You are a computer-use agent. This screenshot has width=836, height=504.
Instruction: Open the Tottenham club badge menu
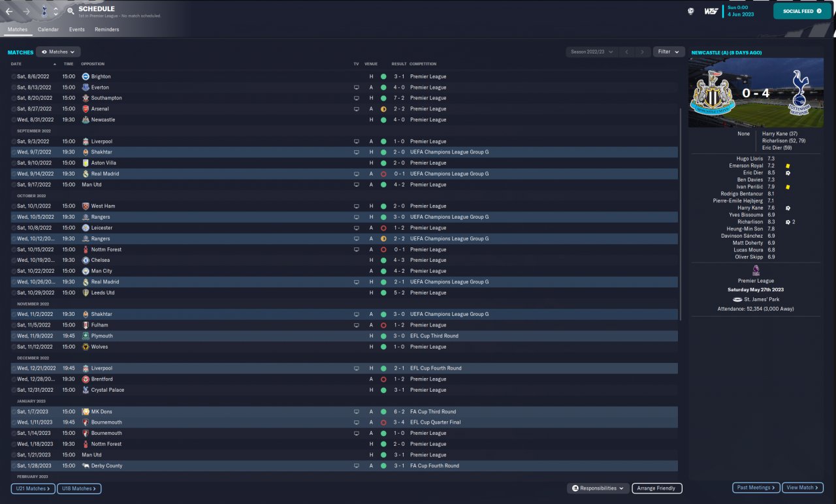(x=44, y=11)
